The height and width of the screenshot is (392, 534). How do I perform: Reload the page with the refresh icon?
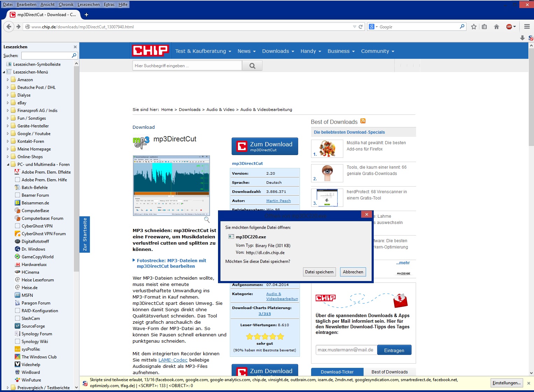coord(361,27)
